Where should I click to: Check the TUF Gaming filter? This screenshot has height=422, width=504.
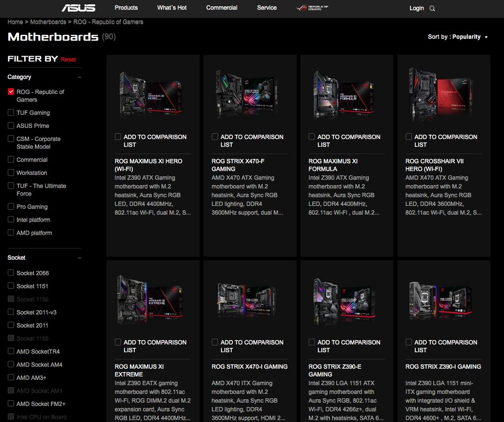coord(11,112)
